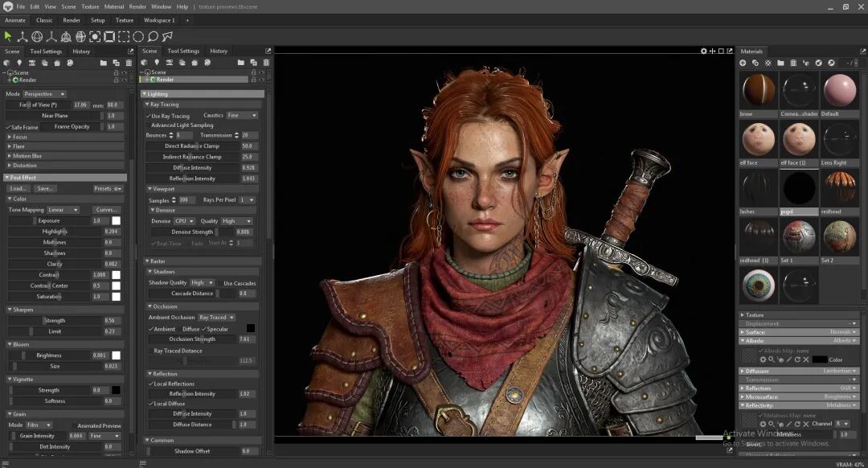
Task: Toggle Use Ray Tracing checkbox
Action: pyautogui.click(x=149, y=116)
